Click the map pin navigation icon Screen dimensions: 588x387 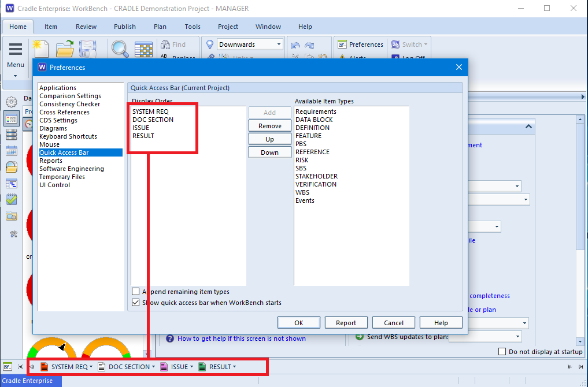(x=210, y=44)
